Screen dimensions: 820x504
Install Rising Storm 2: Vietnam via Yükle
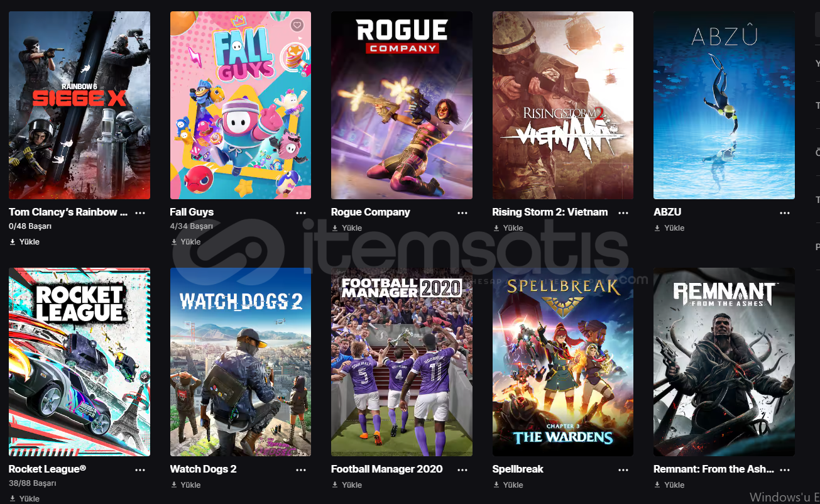[x=508, y=228]
